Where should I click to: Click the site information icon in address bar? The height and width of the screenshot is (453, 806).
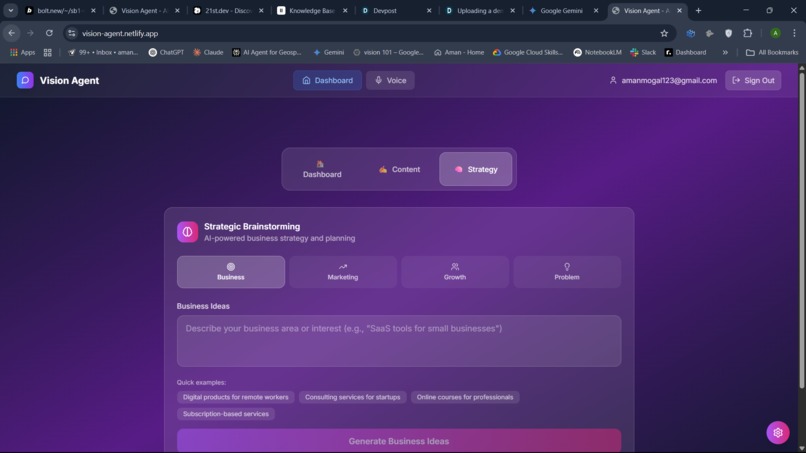point(72,33)
